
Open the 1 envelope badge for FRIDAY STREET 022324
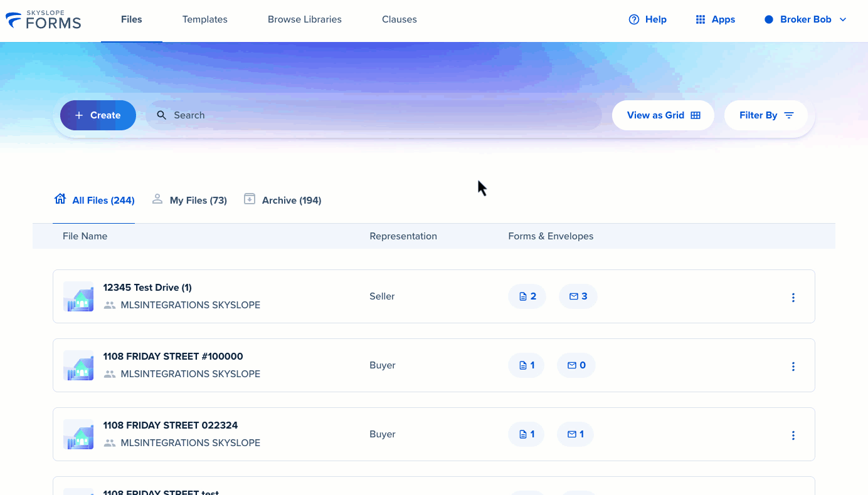coord(575,434)
